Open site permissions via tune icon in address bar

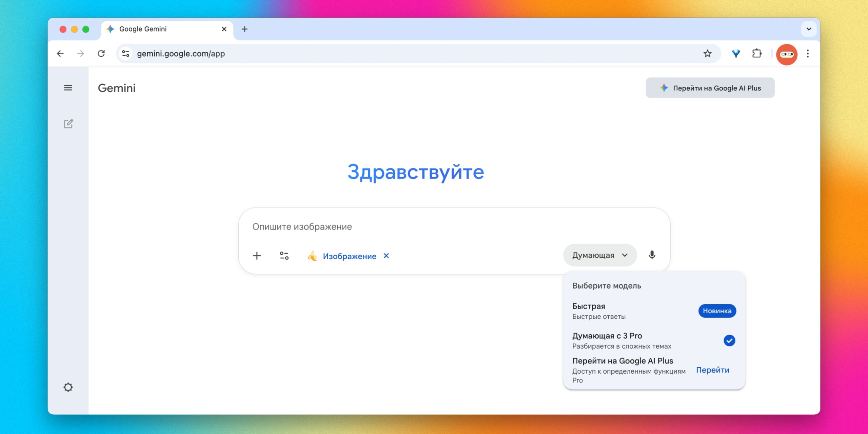125,54
